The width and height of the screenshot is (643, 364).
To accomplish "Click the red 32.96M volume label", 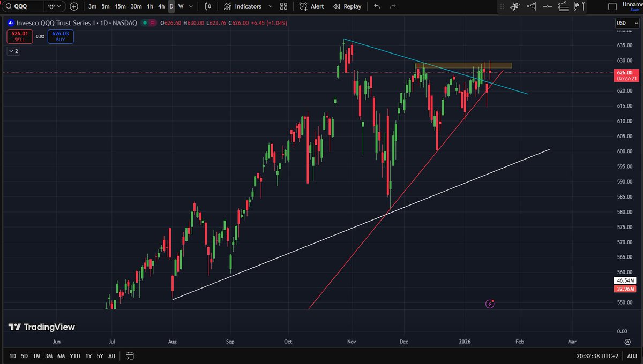I will tap(625, 289).
